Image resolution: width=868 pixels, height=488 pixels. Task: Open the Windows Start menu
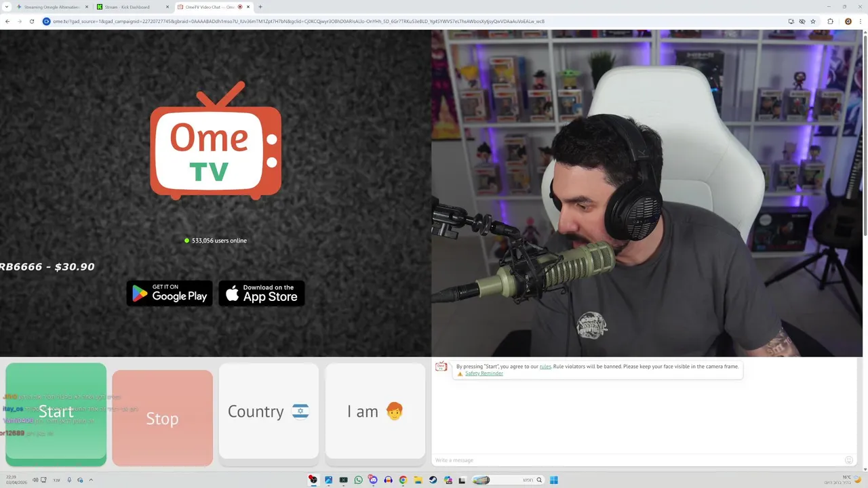(x=554, y=480)
